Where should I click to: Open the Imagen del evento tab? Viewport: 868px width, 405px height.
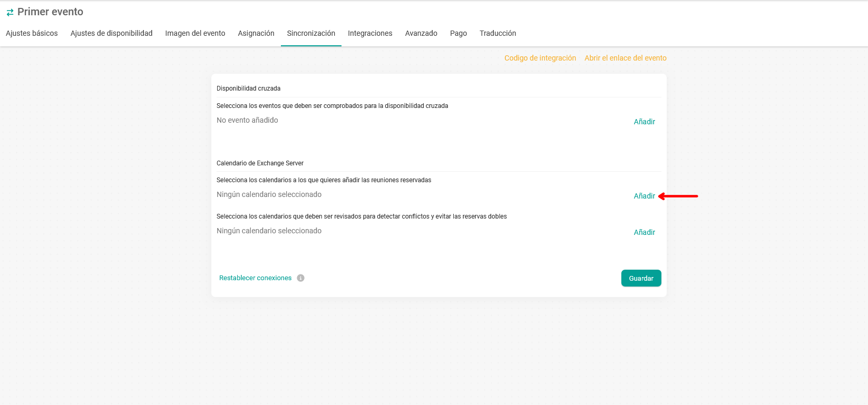[x=195, y=33]
